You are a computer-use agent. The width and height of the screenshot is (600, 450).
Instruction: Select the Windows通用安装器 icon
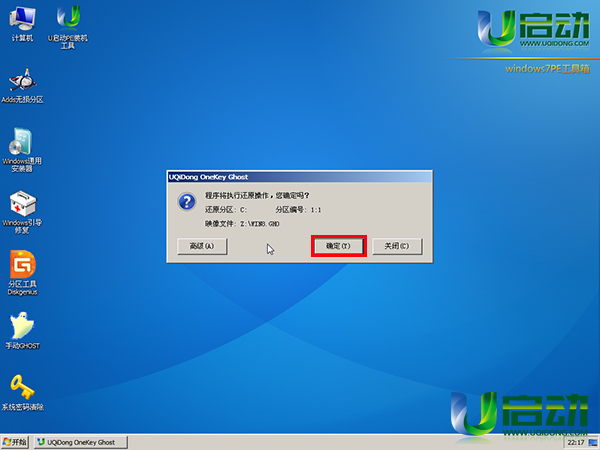[x=22, y=150]
